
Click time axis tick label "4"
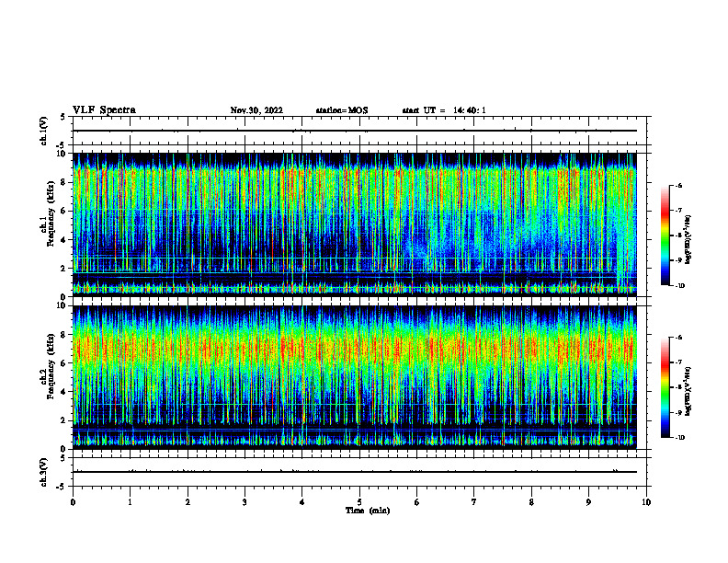coord(302,502)
